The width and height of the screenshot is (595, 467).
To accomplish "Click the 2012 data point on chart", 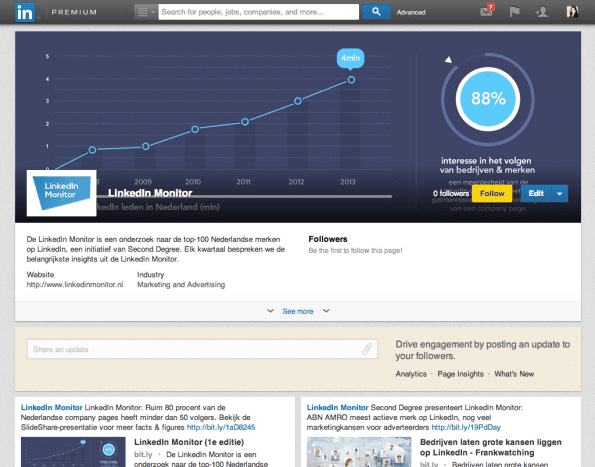I will point(298,101).
